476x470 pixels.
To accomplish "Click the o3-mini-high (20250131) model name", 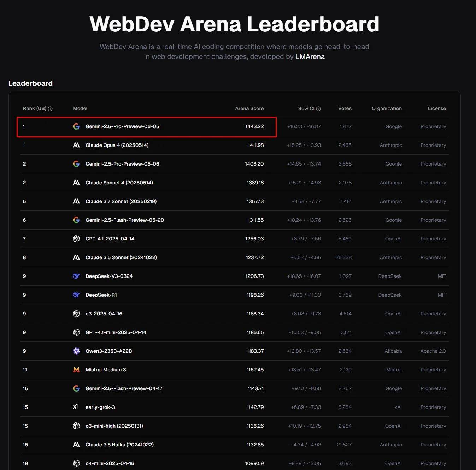I will [x=114, y=426].
